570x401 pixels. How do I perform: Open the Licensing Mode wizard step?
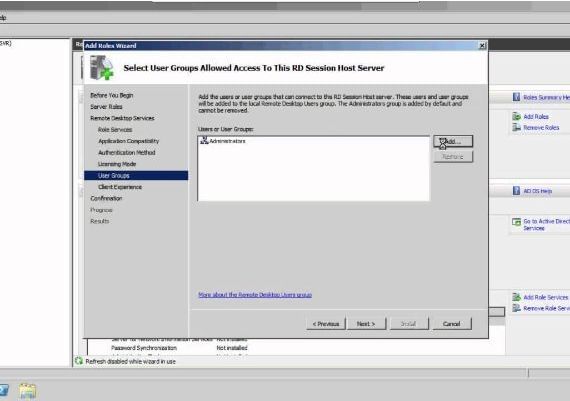click(x=117, y=164)
